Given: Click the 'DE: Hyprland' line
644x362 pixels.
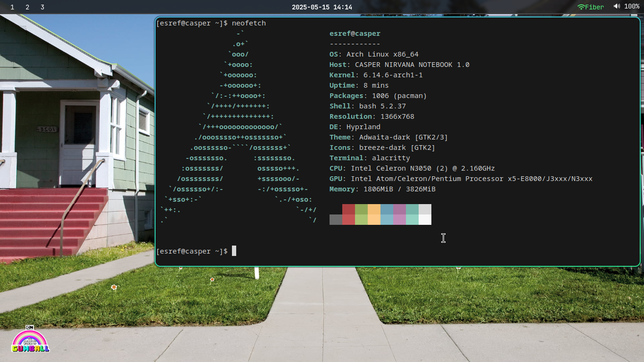Looking at the screenshot, I should click(355, 127).
